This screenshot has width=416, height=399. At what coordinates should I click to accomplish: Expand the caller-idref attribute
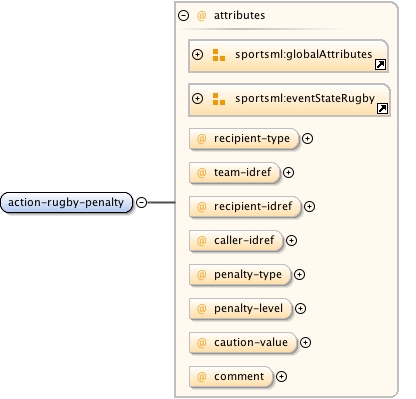pyautogui.click(x=291, y=240)
